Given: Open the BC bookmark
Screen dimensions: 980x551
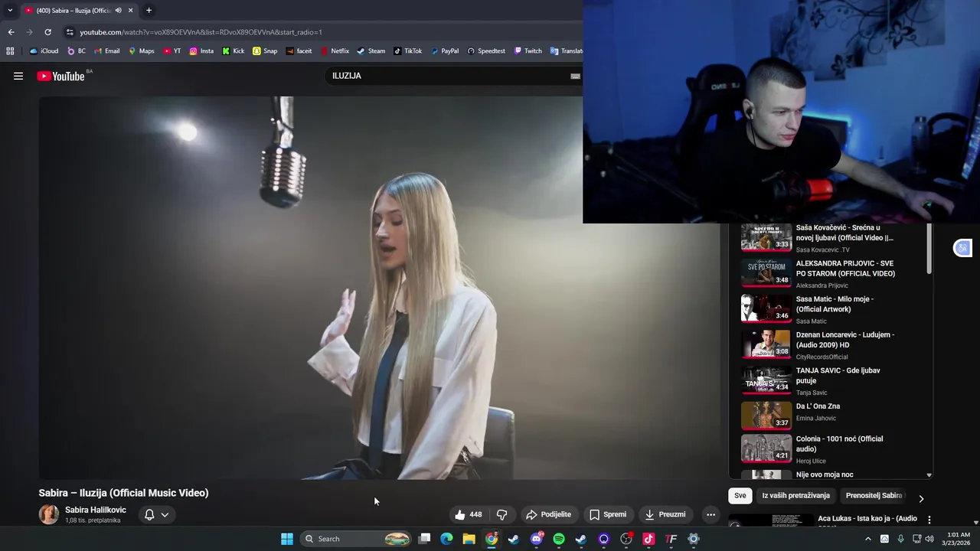Looking at the screenshot, I should coord(77,51).
